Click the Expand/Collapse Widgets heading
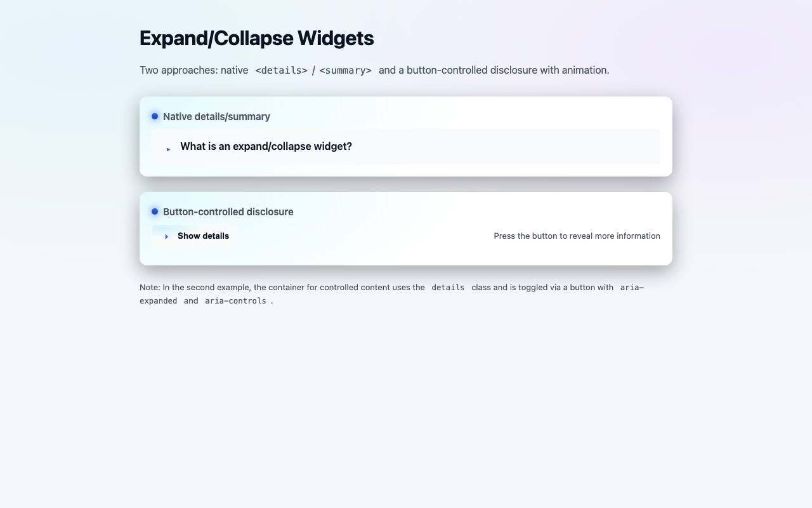812x508 pixels. click(256, 38)
